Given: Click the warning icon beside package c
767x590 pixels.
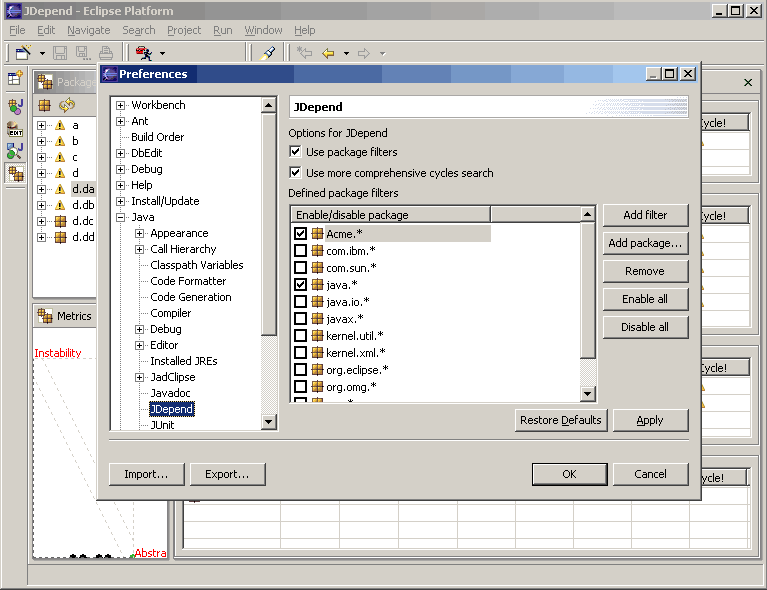Looking at the screenshot, I should tap(60, 157).
